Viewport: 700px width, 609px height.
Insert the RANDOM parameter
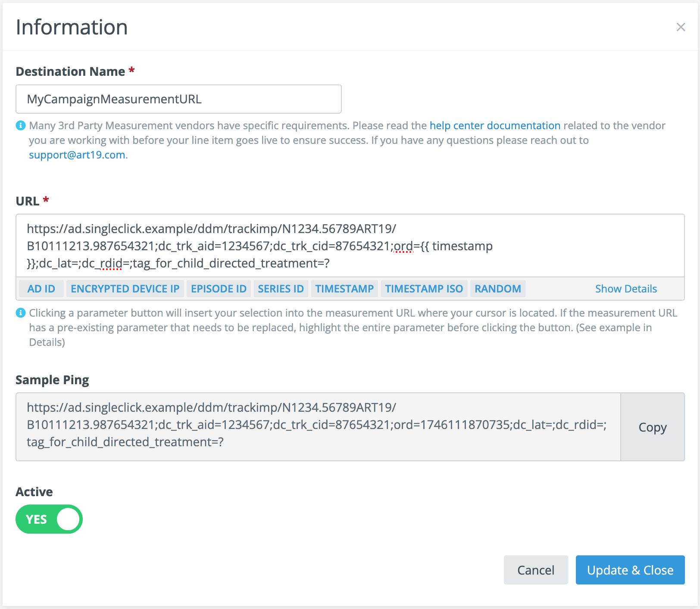pos(497,289)
